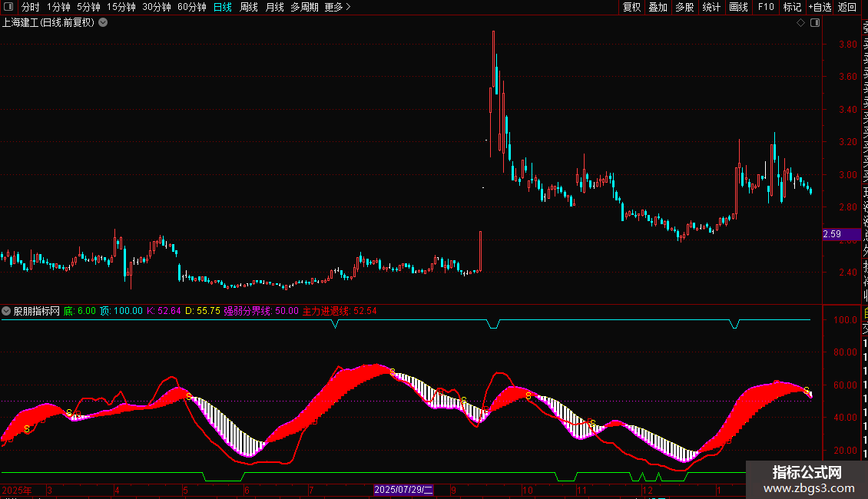The width and height of the screenshot is (868, 499).
Task: Select the 5分钟 period tab
Action: click(x=88, y=7)
